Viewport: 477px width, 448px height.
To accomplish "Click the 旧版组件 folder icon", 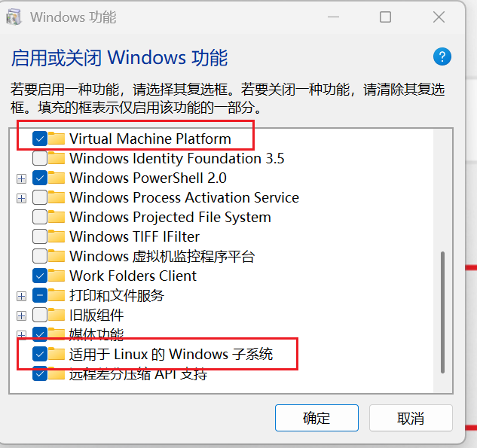I will point(57,315).
